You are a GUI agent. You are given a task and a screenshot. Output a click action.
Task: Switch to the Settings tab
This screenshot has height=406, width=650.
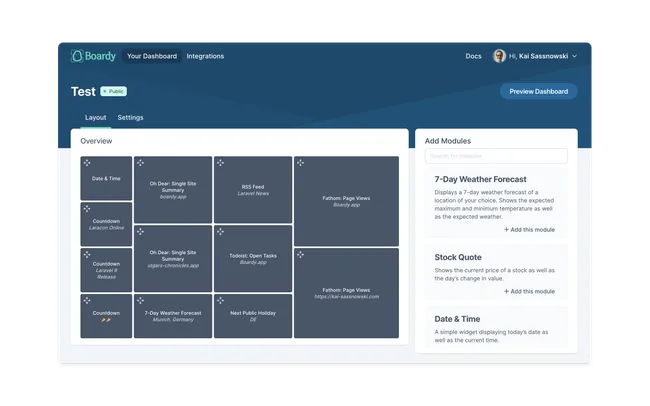130,117
